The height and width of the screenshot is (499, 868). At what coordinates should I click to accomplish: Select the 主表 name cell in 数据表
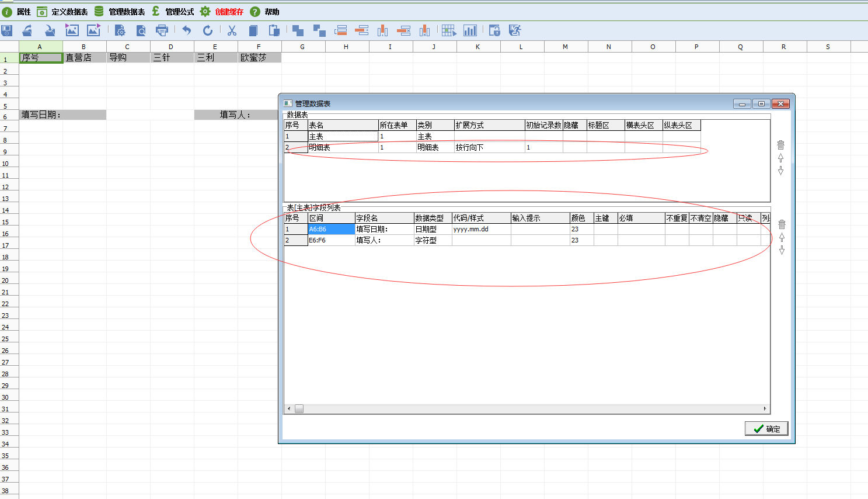[343, 136]
